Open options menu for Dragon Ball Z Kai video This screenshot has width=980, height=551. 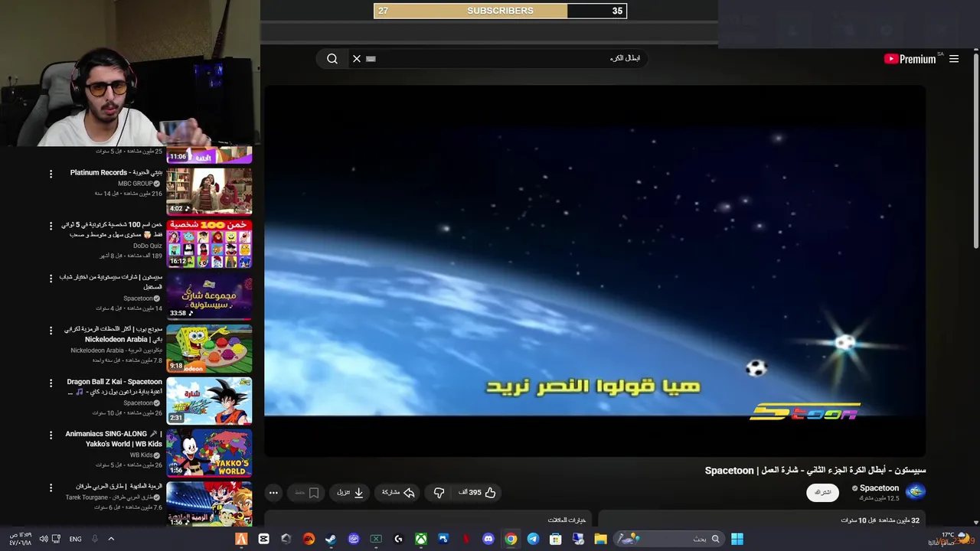point(51,383)
